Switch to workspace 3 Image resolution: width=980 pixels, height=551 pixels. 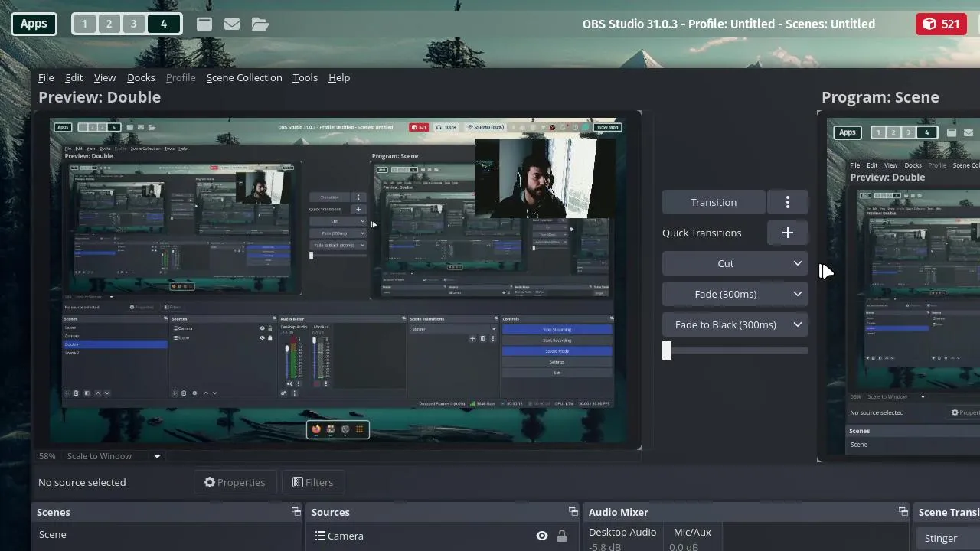point(133,24)
